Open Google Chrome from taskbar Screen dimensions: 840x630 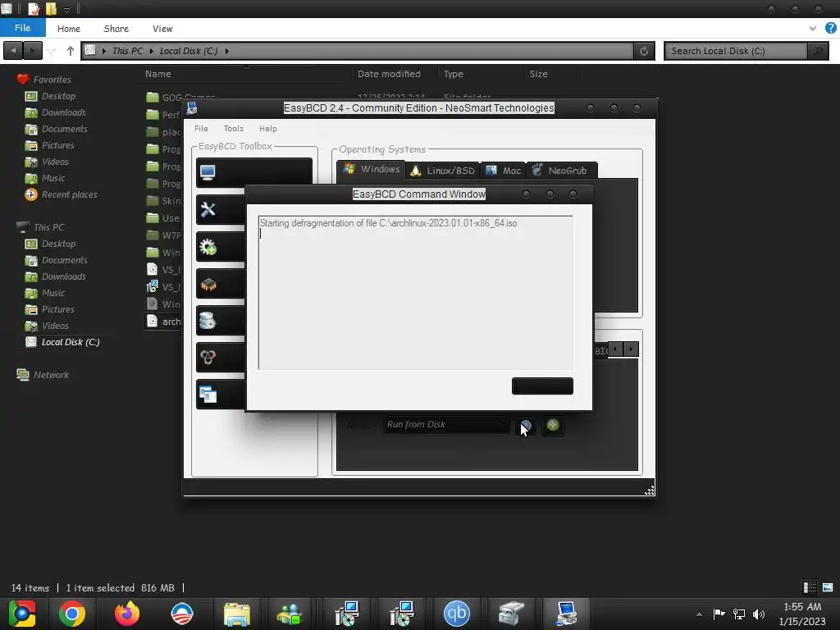[x=72, y=614]
